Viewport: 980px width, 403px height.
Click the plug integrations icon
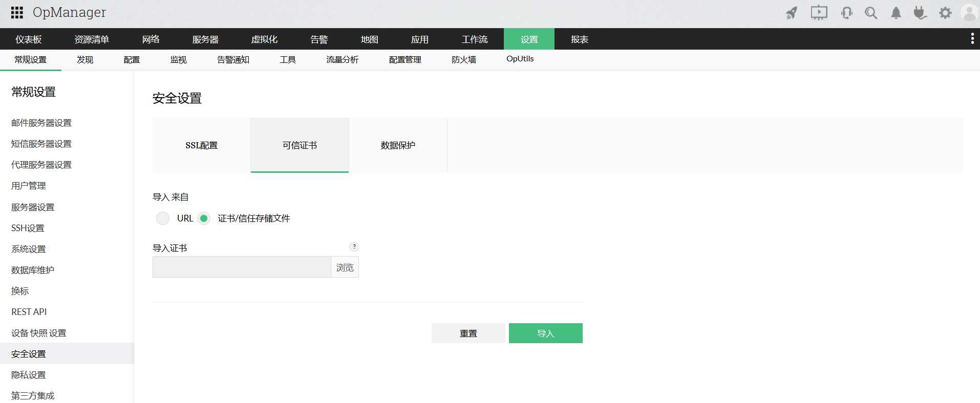(x=920, y=13)
